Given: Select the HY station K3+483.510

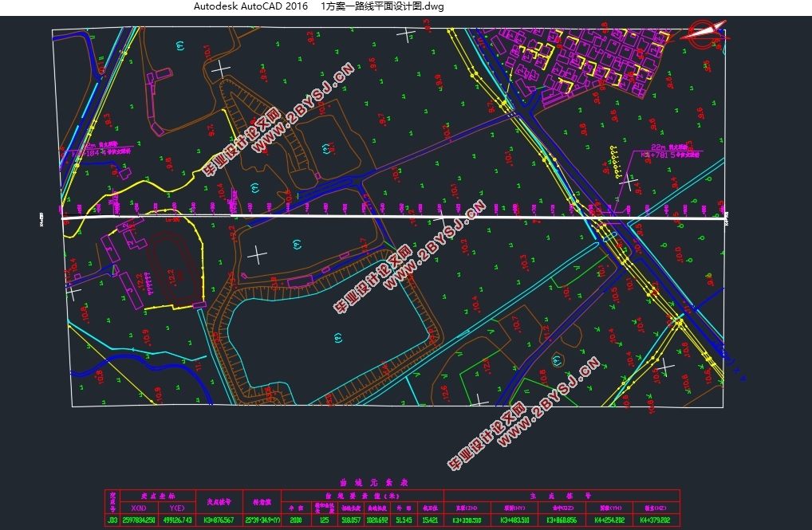Looking at the screenshot, I should (x=514, y=520).
